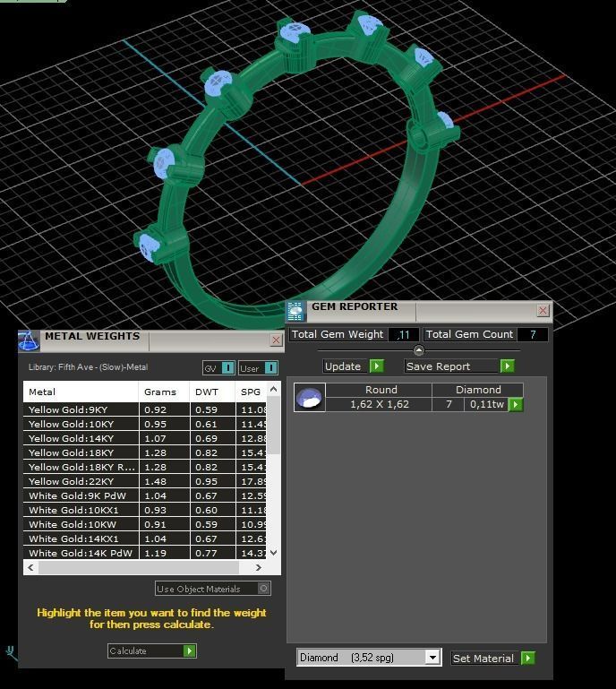Select the Yellow Gold:9KY row
The width and height of the screenshot is (616, 689).
(x=144, y=409)
